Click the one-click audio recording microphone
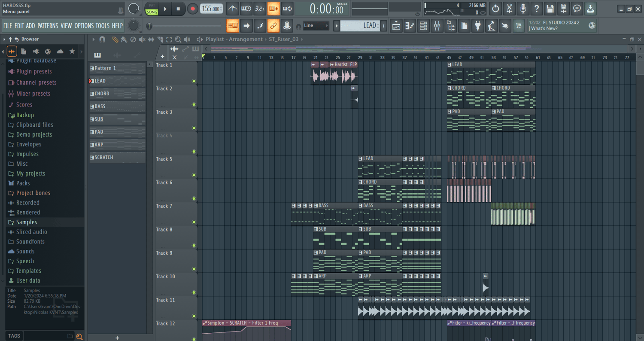Image resolution: width=644 pixels, height=341 pixels. [523, 8]
